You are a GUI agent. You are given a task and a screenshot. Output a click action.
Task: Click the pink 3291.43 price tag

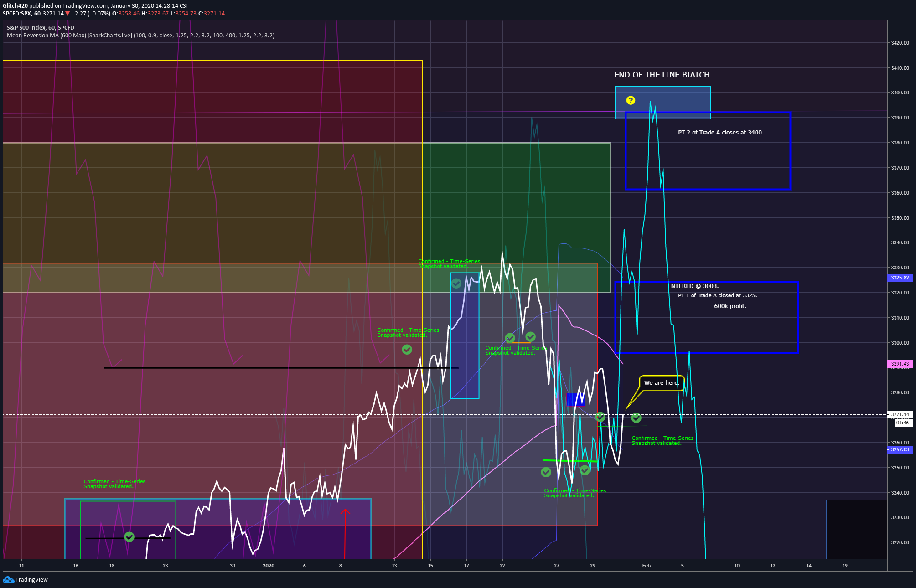tap(900, 364)
